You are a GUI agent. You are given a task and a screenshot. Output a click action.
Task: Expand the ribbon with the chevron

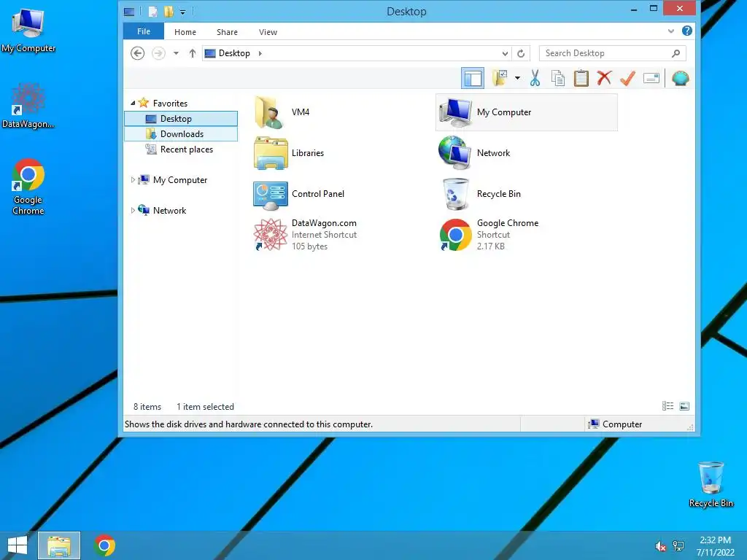click(x=671, y=31)
